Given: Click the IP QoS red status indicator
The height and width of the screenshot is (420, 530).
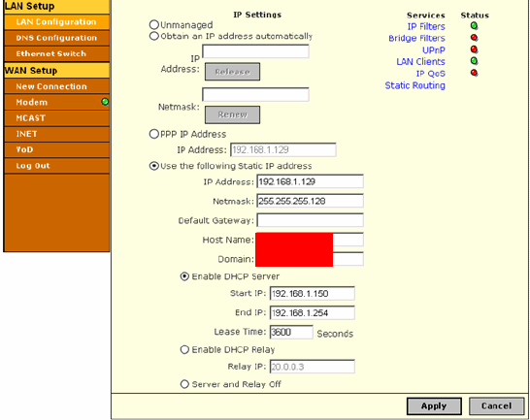Looking at the screenshot, I should point(474,73).
